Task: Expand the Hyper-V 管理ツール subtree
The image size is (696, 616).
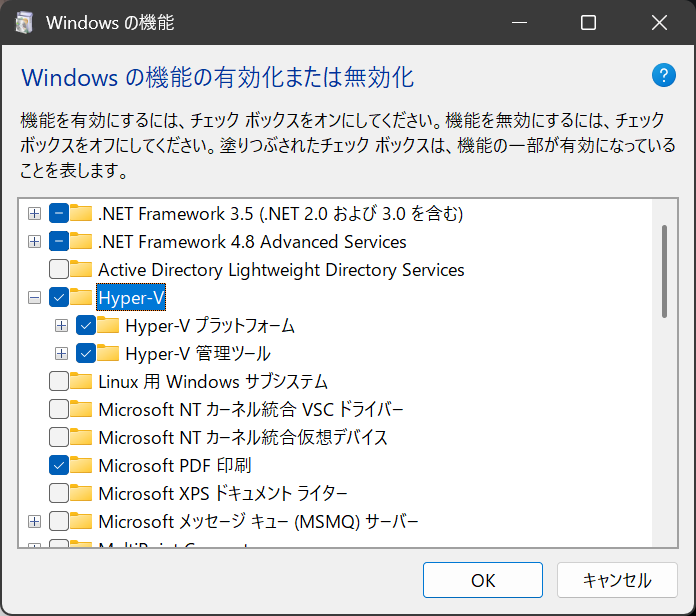Action: 62,353
